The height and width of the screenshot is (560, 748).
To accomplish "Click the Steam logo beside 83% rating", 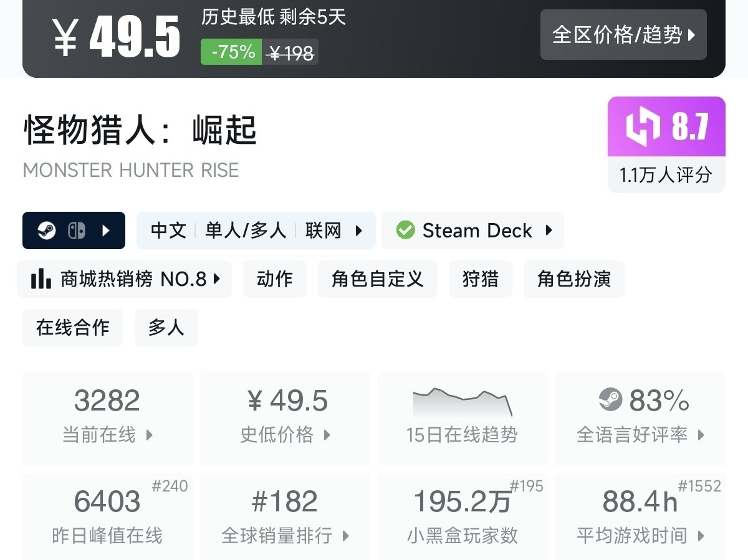I will pyautogui.click(x=610, y=399).
